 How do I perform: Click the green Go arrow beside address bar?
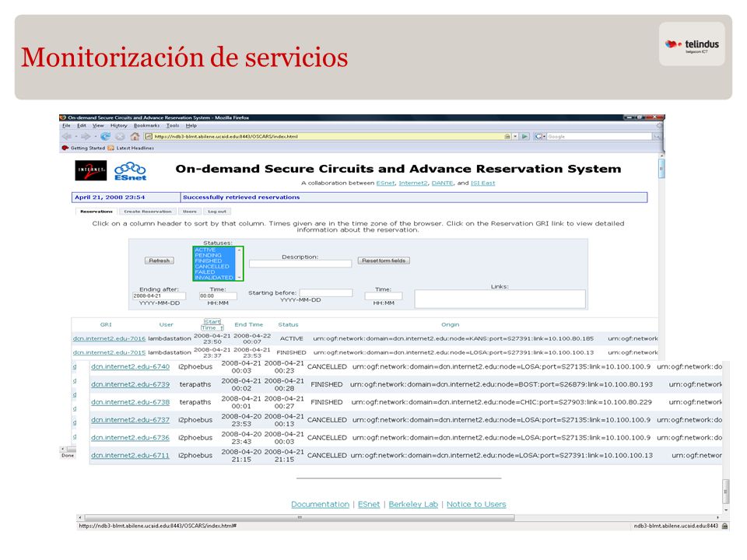524,136
